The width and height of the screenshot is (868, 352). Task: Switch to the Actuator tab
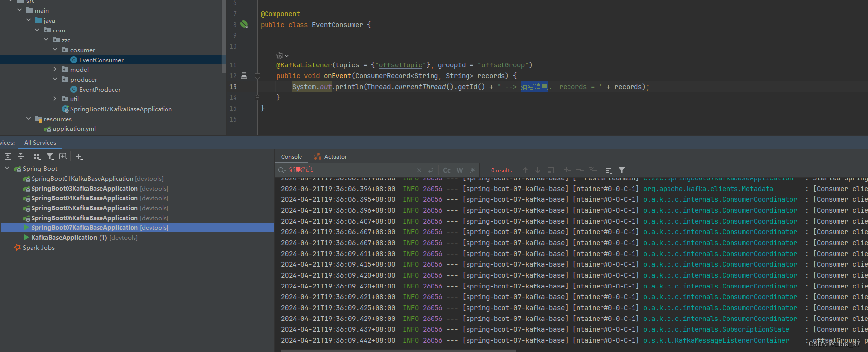[331, 157]
